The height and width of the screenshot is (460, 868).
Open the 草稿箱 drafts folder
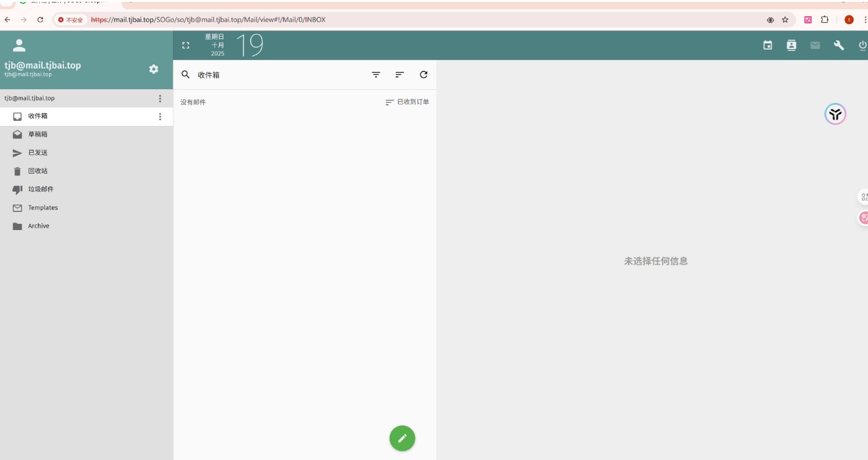(38, 135)
